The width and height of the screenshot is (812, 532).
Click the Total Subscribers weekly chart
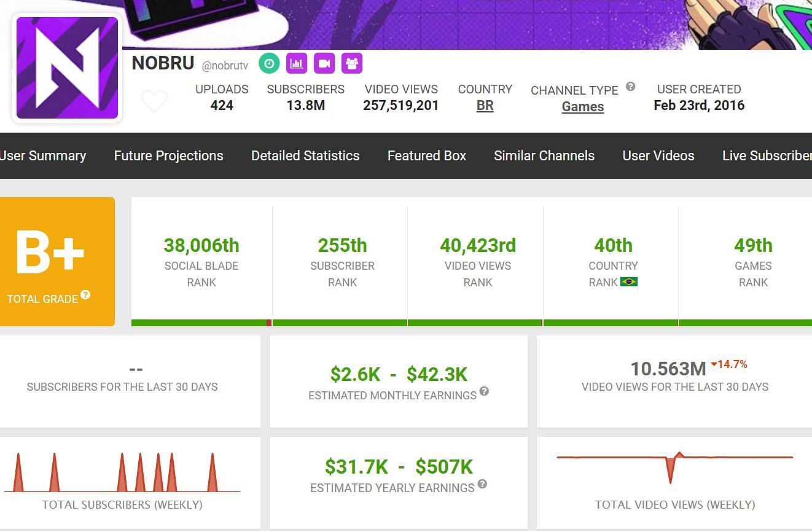coord(122,472)
